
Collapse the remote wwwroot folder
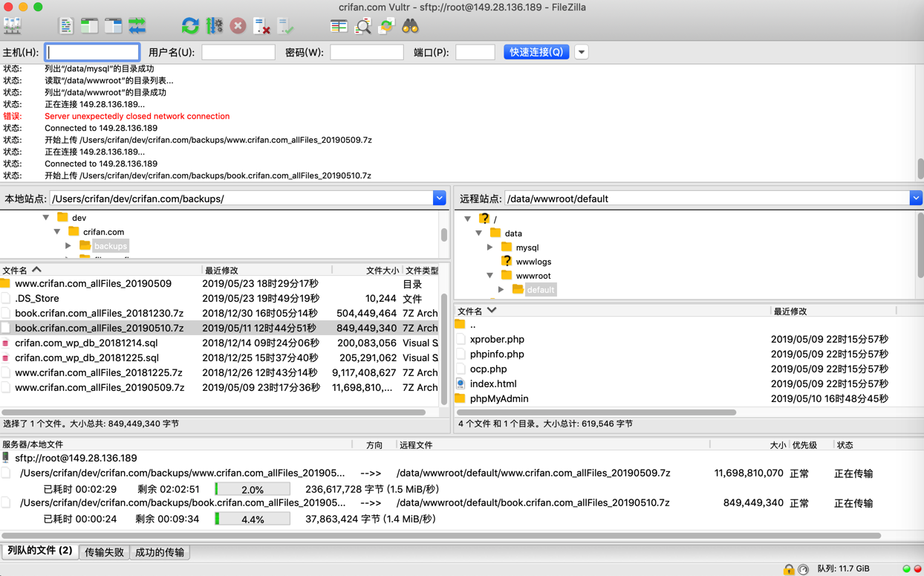point(490,275)
